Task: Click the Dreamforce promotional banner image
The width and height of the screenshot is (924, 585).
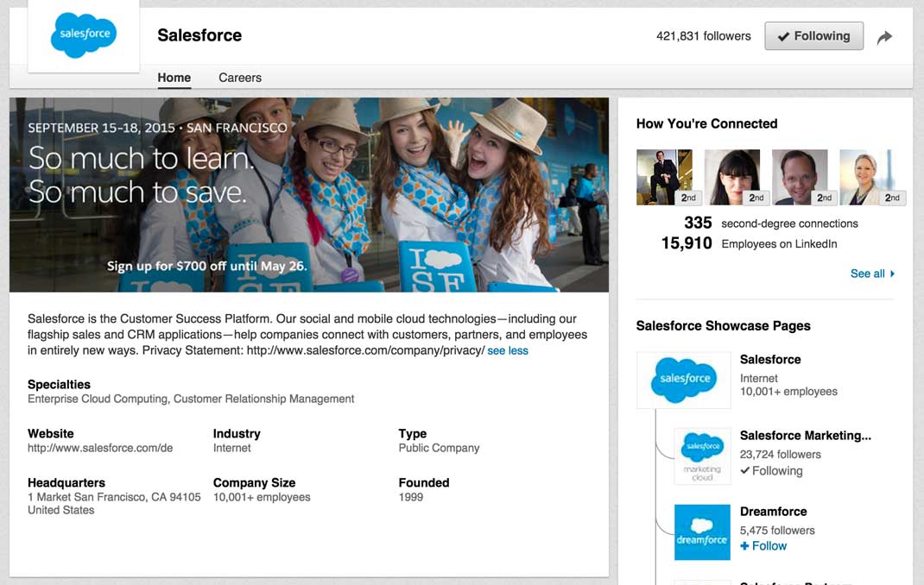Action: [x=309, y=195]
